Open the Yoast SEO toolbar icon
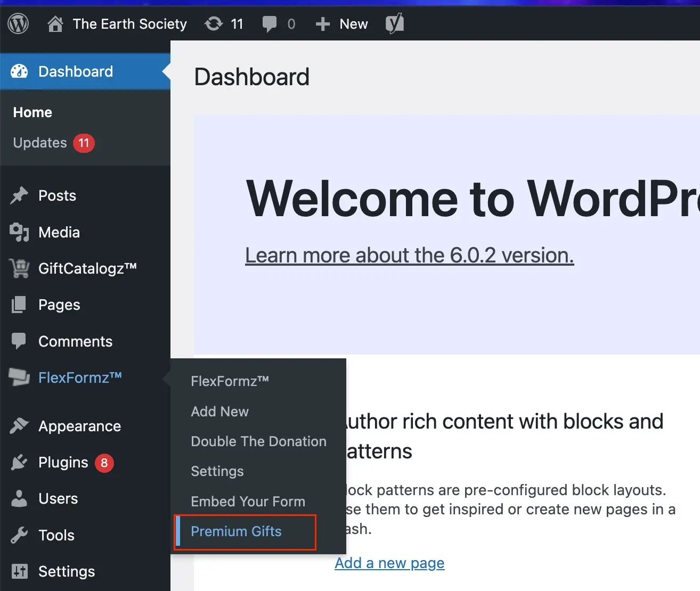Image resolution: width=700 pixels, height=591 pixels. (394, 24)
